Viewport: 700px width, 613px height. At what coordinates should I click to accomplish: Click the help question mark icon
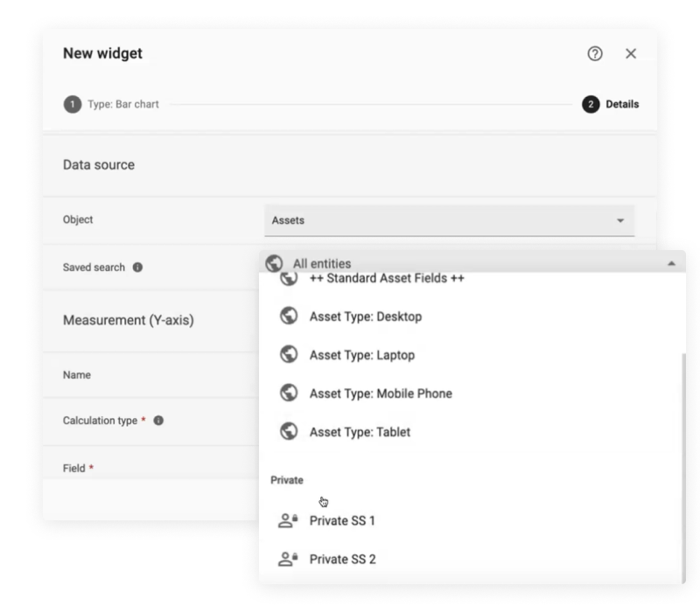pyautogui.click(x=595, y=54)
